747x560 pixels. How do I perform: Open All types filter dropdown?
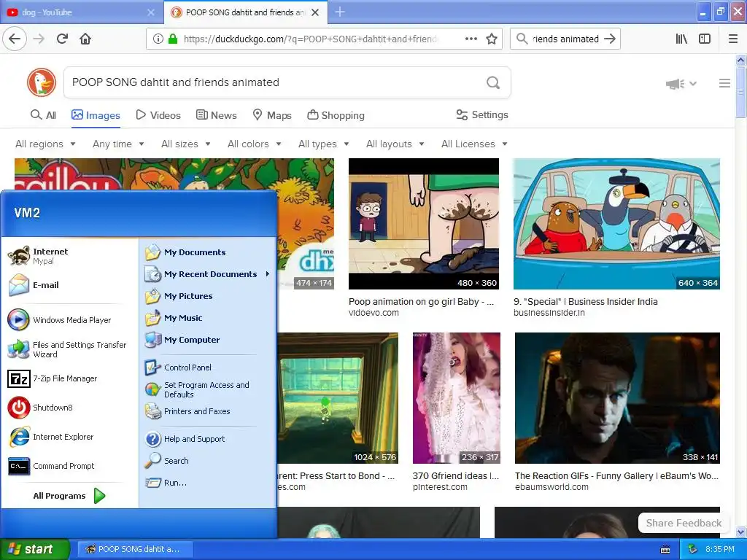(x=324, y=144)
